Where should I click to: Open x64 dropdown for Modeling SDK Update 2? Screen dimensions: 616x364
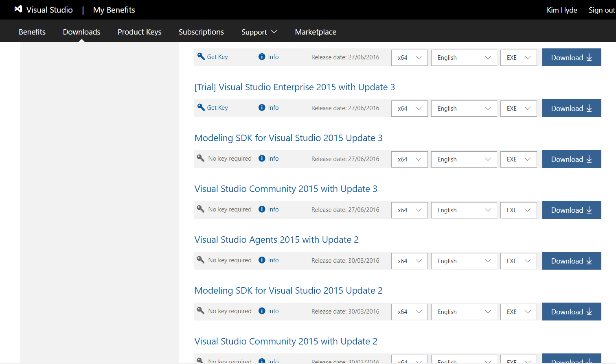(410, 312)
